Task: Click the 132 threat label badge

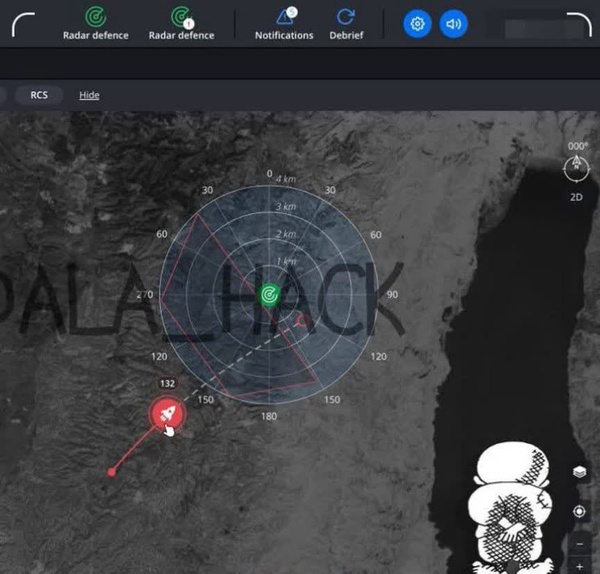Action: coord(168,383)
